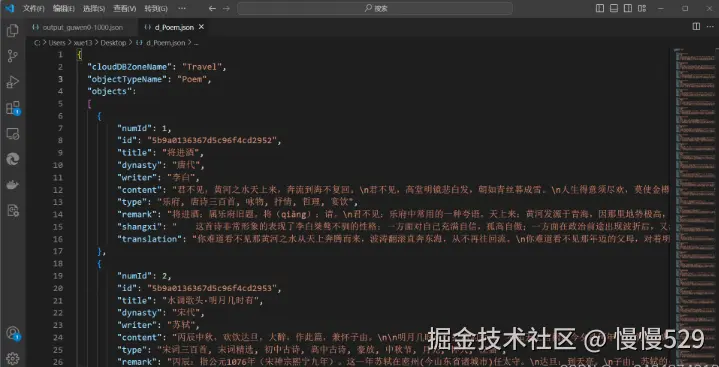This screenshot has height=367, width=719.
Task: Open the Manage gear settings icon
Action: 12,358
